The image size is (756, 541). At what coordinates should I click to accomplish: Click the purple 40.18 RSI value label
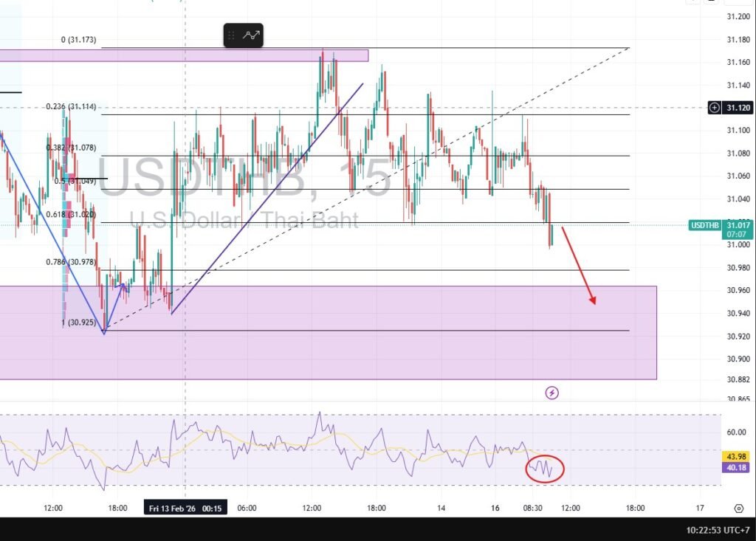[x=736, y=467]
